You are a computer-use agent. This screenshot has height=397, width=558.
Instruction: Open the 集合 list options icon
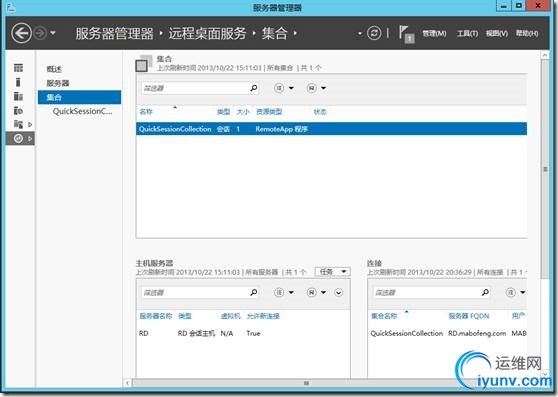[279, 88]
